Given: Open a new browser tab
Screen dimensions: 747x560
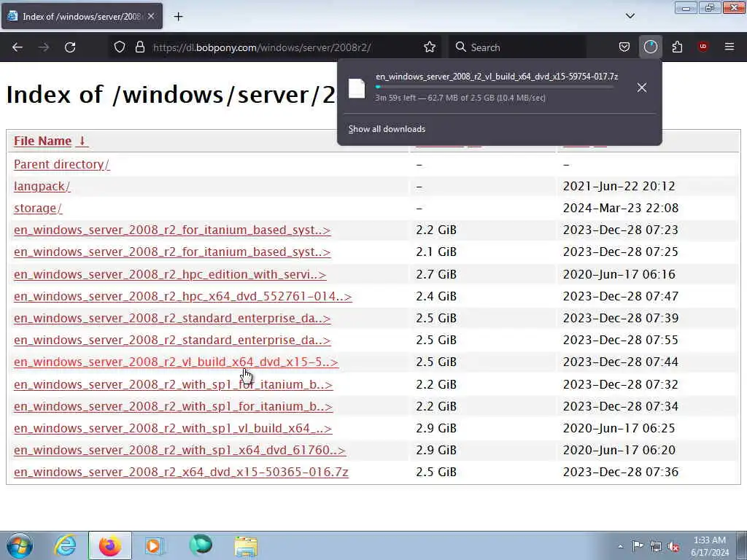Looking at the screenshot, I should [x=178, y=17].
